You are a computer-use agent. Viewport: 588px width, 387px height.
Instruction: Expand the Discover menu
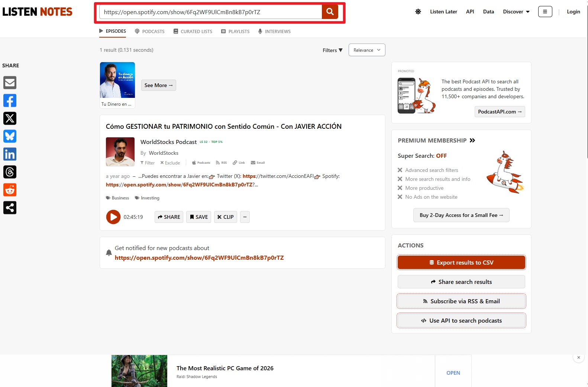(x=516, y=12)
